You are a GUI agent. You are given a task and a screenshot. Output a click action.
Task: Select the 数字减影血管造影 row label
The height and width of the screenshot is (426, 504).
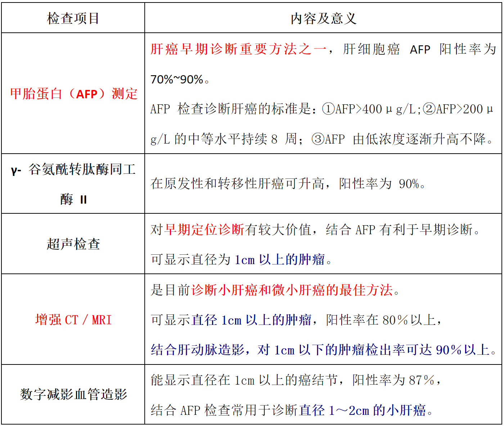(x=73, y=394)
